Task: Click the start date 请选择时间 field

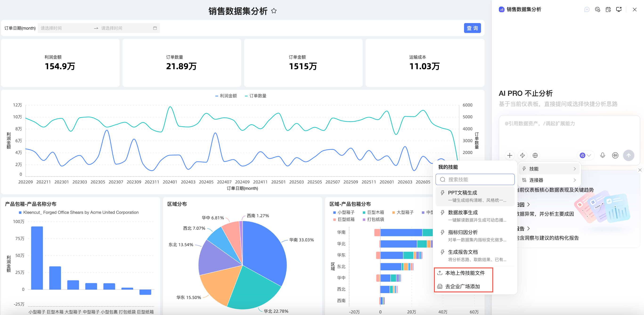Action: click(x=65, y=28)
